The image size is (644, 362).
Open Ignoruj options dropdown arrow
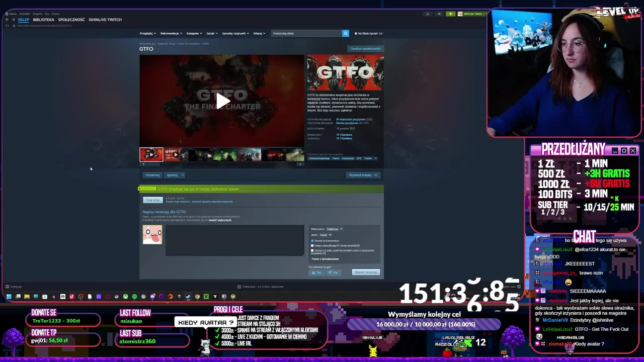(x=183, y=175)
